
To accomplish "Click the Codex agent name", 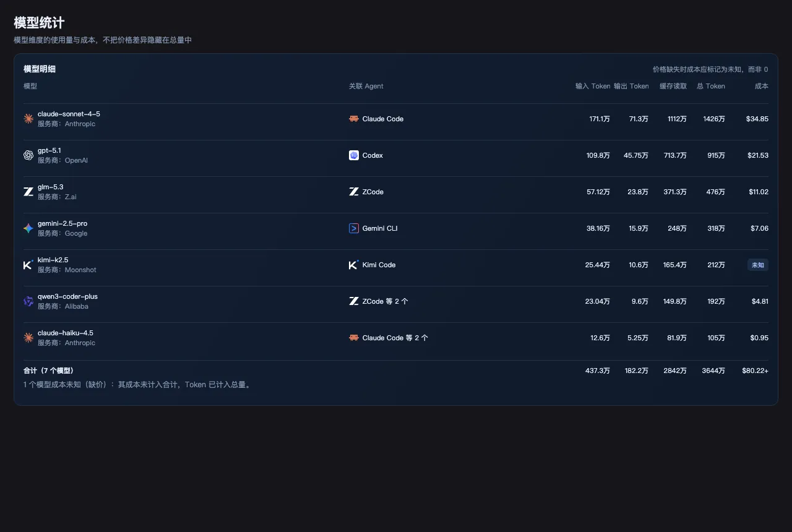I will tap(372, 155).
